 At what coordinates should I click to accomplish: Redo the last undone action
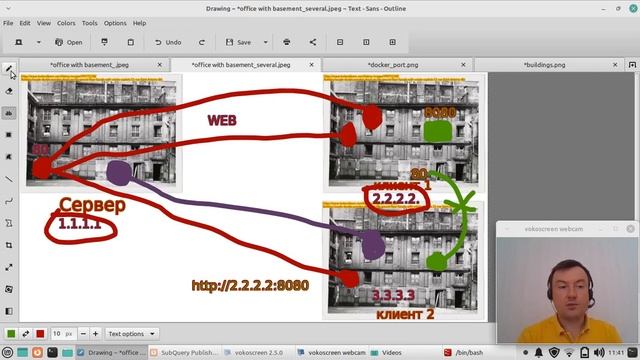point(202,42)
